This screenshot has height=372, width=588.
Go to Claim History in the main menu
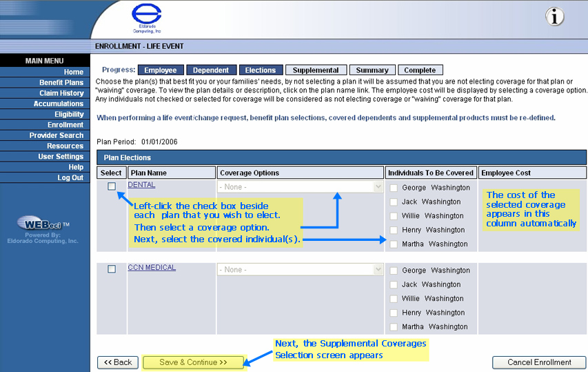tap(61, 93)
